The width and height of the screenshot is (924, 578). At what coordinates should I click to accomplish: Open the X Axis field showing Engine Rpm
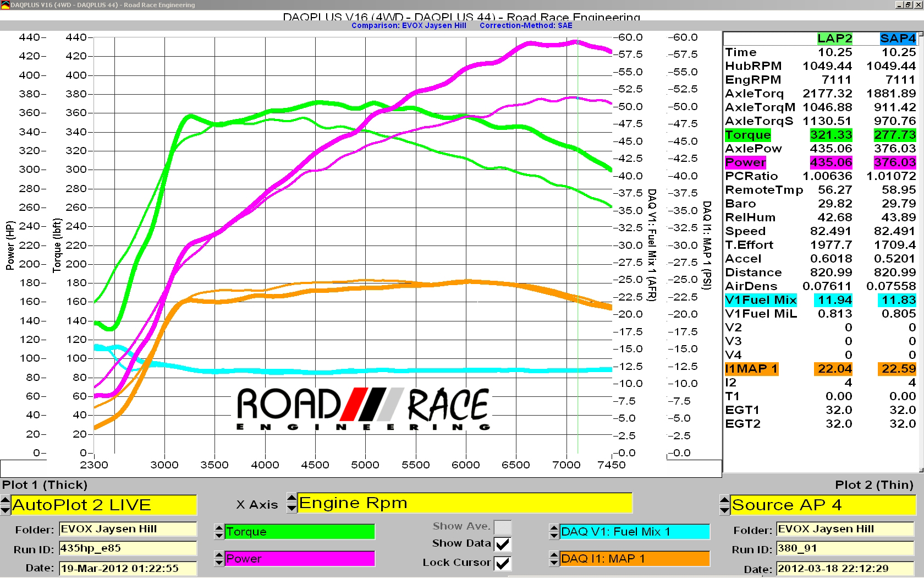coord(465,503)
